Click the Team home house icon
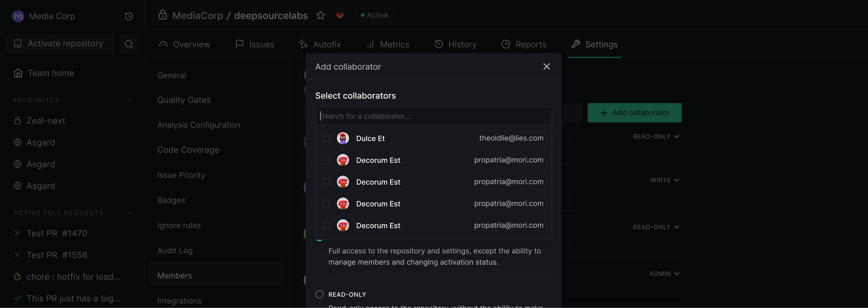Screen dimensions: 868x308 [x=18, y=73]
